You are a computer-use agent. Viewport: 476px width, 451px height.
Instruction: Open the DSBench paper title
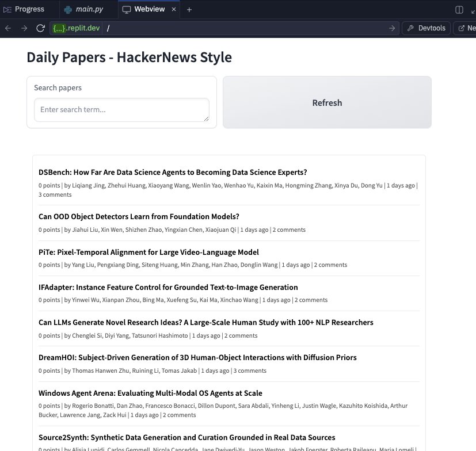tap(173, 172)
